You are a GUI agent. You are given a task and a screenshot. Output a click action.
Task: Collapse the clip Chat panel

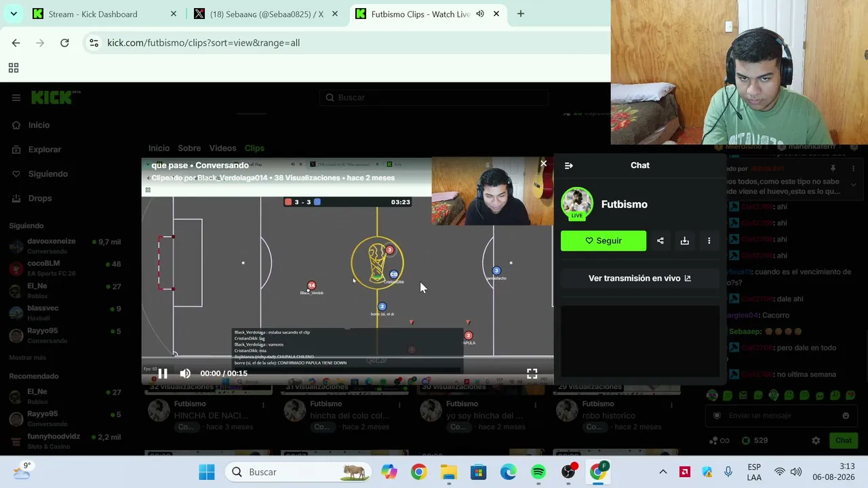click(569, 165)
